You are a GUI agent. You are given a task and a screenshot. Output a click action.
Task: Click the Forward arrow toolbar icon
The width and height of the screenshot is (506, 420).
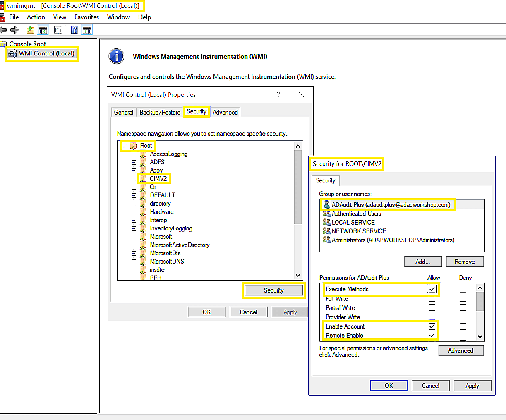tap(14, 30)
